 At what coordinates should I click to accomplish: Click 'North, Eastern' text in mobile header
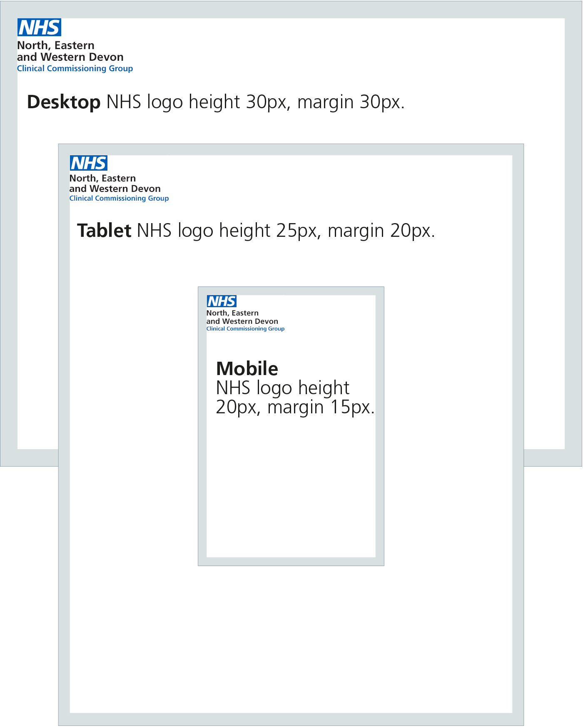point(232,313)
